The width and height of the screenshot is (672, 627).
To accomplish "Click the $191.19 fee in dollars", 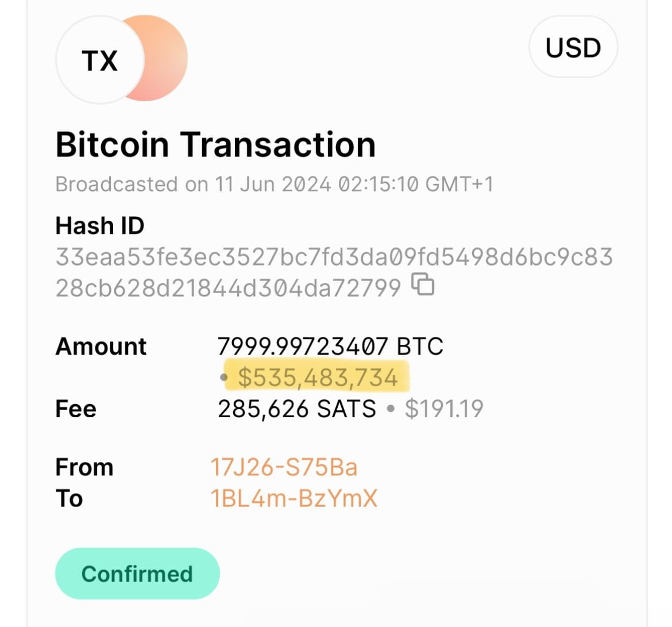I will (x=444, y=409).
